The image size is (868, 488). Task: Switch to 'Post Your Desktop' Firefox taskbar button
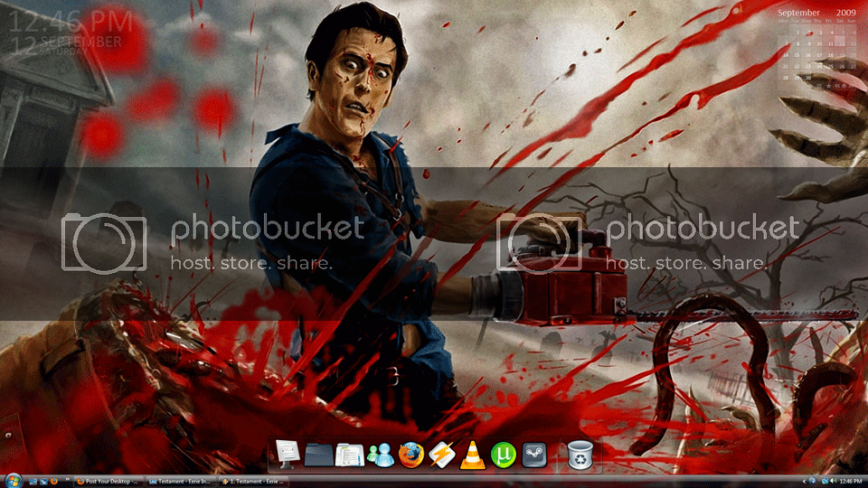point(108,482)
